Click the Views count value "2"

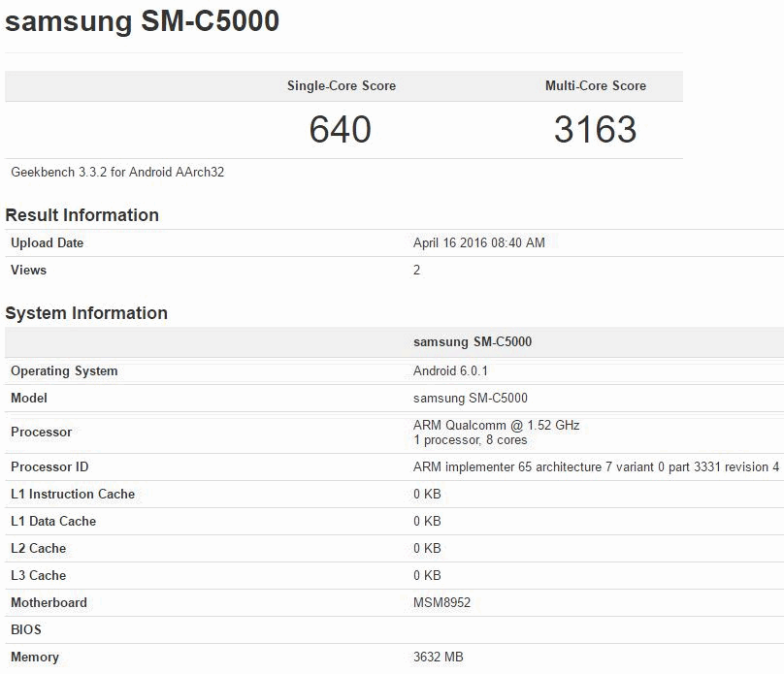coord(416,270)
